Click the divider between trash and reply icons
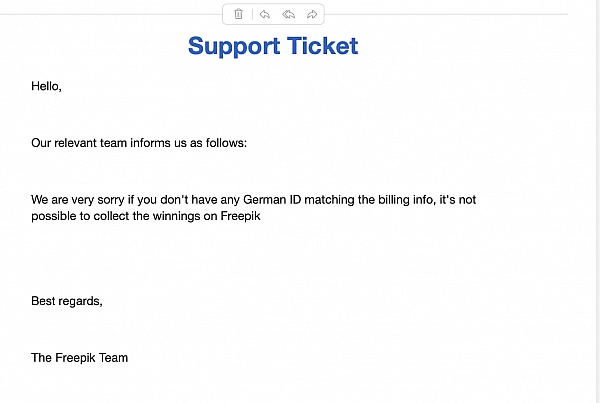 click(252, 15)
